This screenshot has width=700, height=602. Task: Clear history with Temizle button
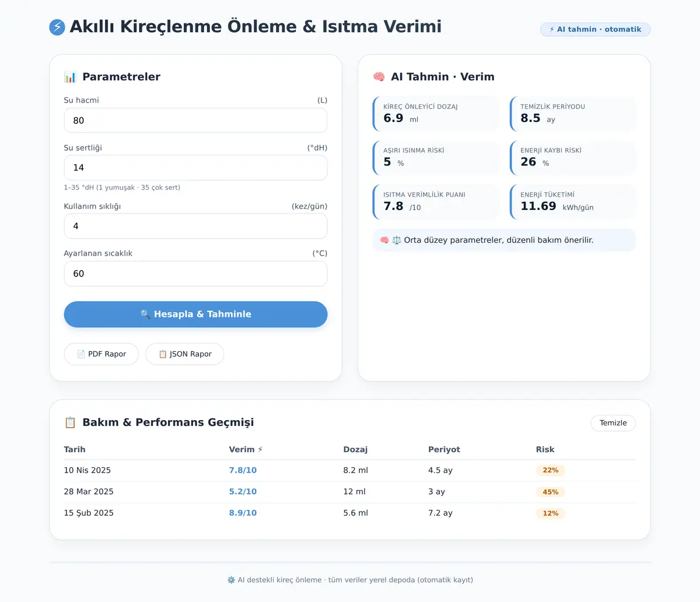(x=613, y=423)
